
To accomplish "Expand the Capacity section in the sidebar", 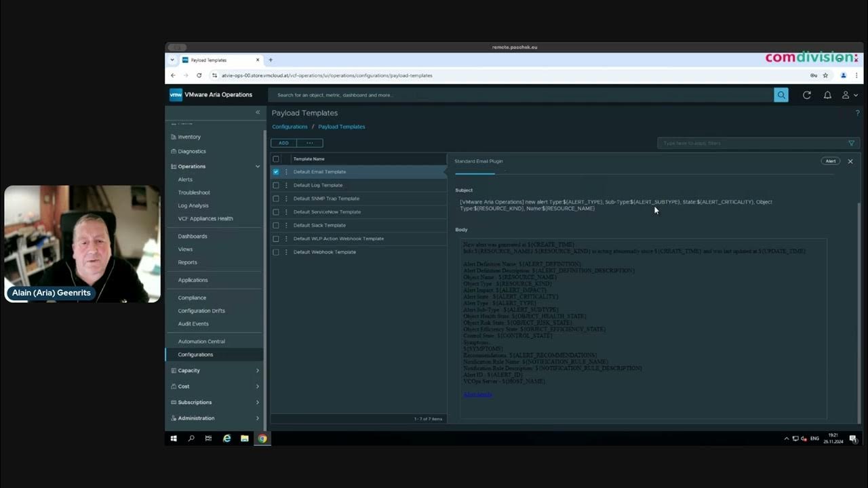I will pos(257,370).
